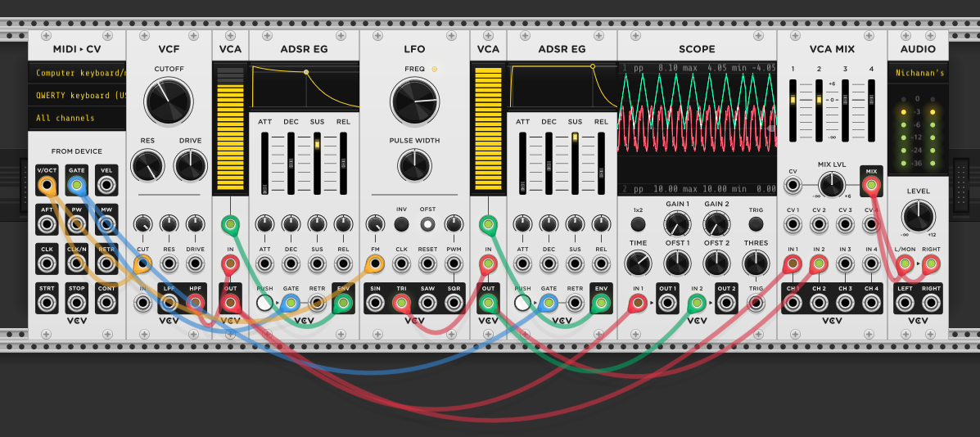Click the LFO FREQ knob
Viewport: 980px width, 437px height.
(x=414, y=101)
